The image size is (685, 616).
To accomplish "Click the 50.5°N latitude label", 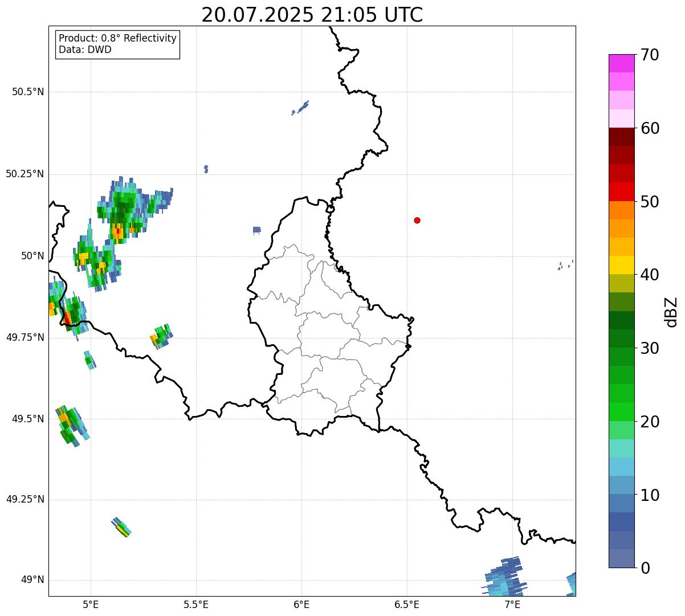I will 28,92.
